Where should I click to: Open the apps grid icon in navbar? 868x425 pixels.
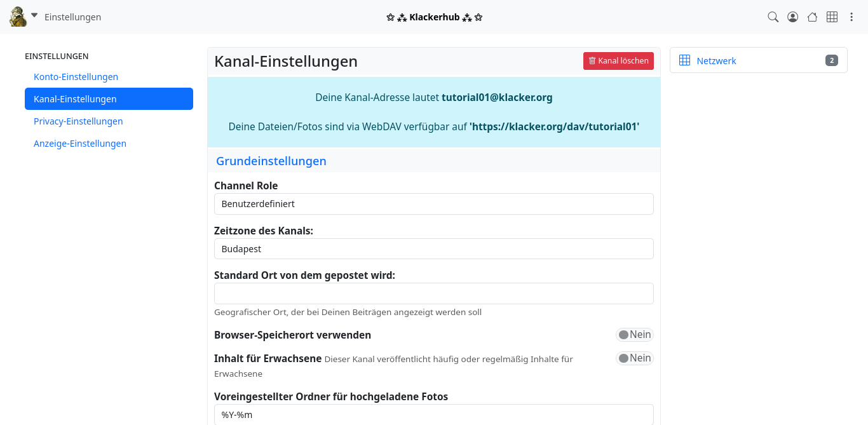pos(832,17)
